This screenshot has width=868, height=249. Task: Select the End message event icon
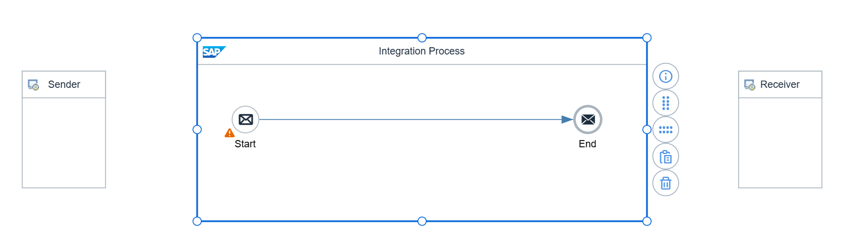[x=588, y=119]
